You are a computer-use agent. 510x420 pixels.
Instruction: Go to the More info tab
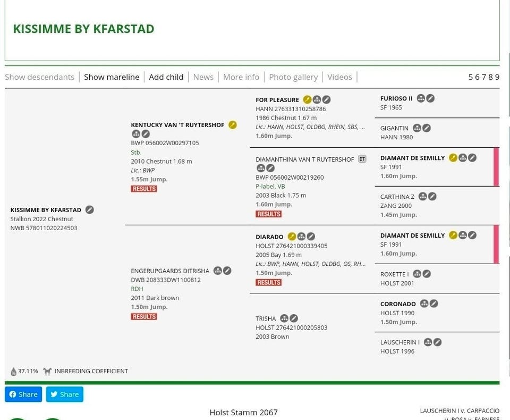pyautogui.click(x=241, y=77)
